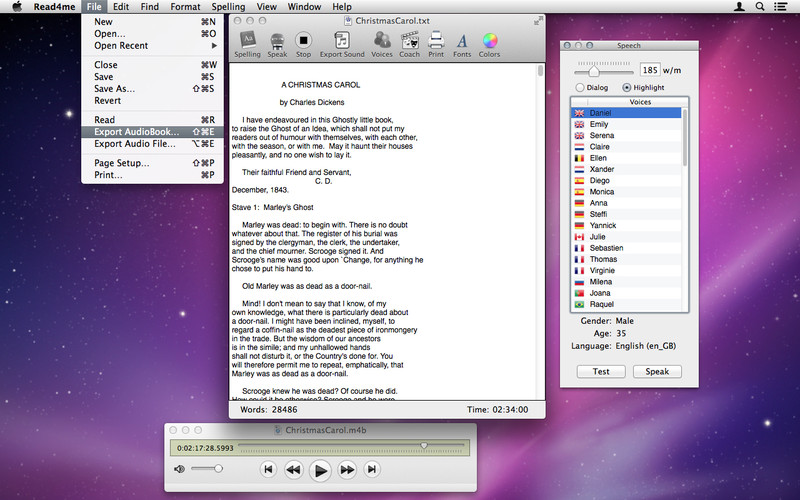Open the Colors toolbar icon
This screenshot has width=800, height=500.
point(489,44)
